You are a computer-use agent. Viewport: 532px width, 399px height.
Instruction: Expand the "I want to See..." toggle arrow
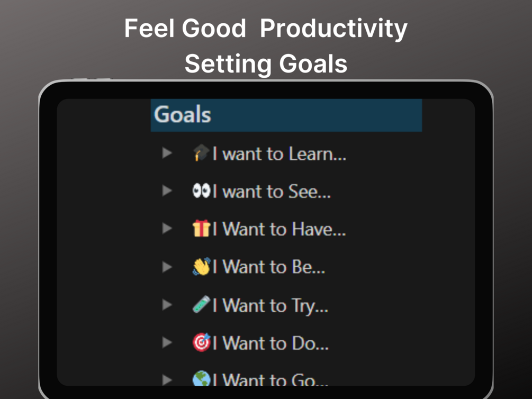167,191
